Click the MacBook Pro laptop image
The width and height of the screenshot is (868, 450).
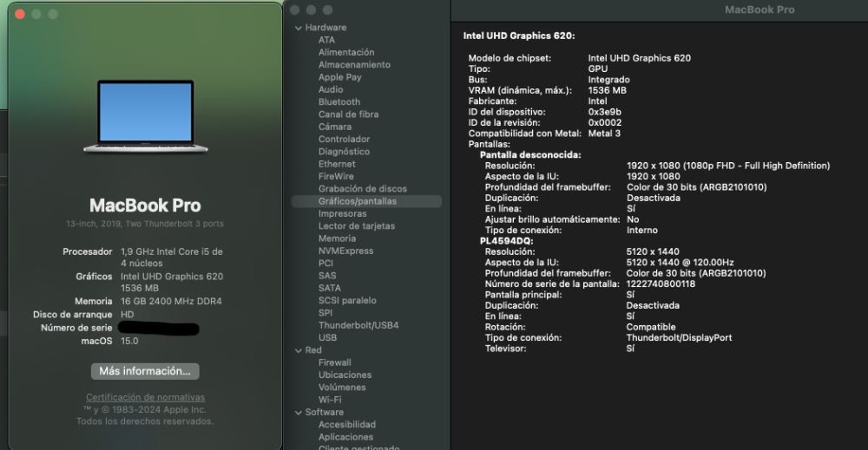146,116
